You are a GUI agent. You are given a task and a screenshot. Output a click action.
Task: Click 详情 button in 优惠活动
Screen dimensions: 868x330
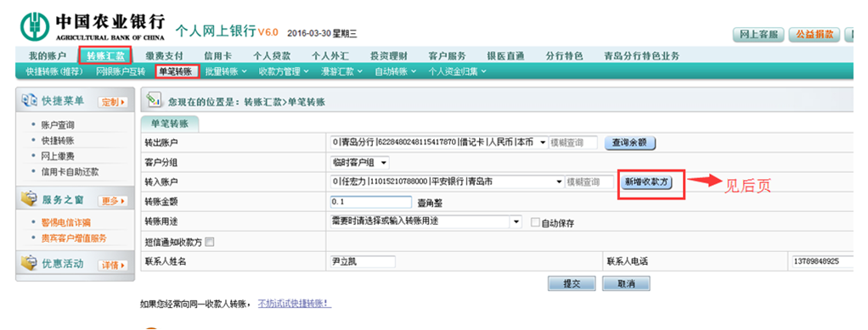coord(113,266)
